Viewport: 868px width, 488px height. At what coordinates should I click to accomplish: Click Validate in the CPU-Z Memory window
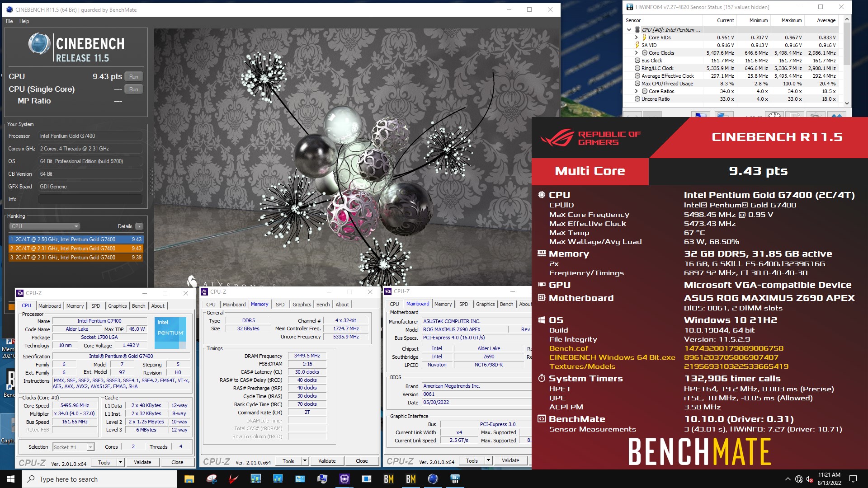point(327,461)
